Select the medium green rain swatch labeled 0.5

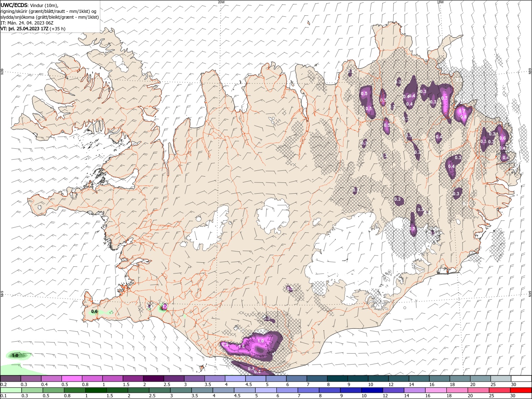pyautogui.click(x=53, y=390)
